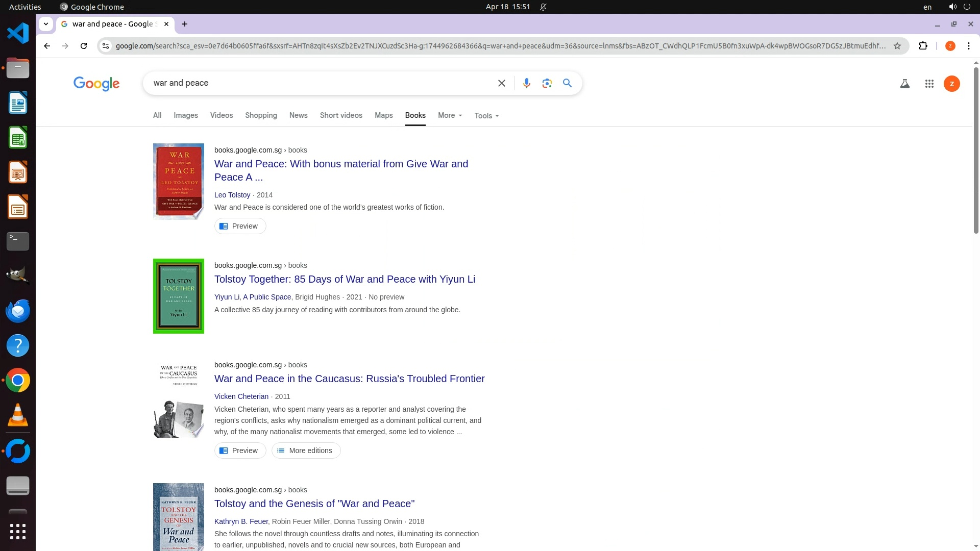Clear the search box text
Screen dimensions: 980x551
pos(501,83)
